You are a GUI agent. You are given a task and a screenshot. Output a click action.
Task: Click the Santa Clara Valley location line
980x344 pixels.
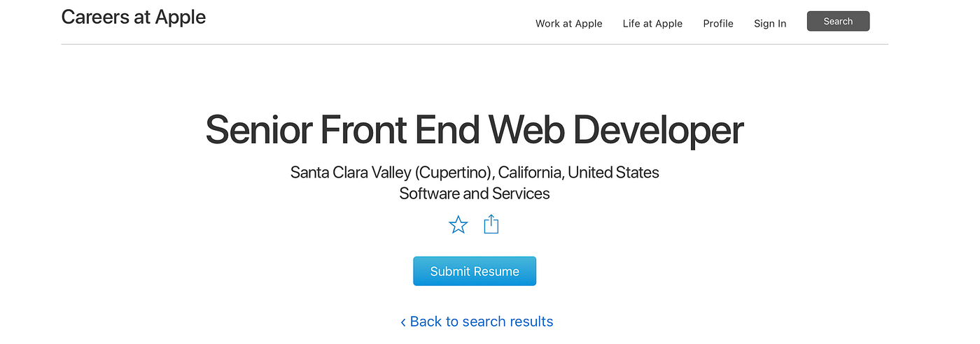[x=475, y=172]
